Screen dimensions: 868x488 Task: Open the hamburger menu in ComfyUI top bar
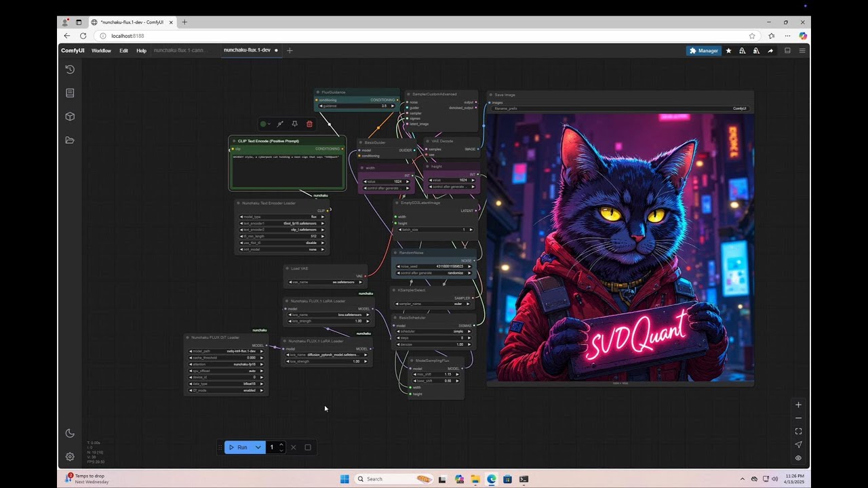coord(802,50)
